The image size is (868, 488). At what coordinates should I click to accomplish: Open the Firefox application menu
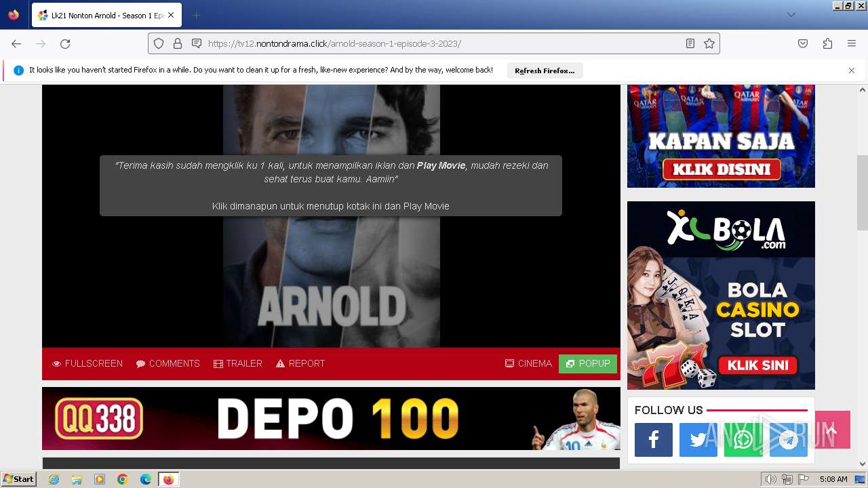852,43
